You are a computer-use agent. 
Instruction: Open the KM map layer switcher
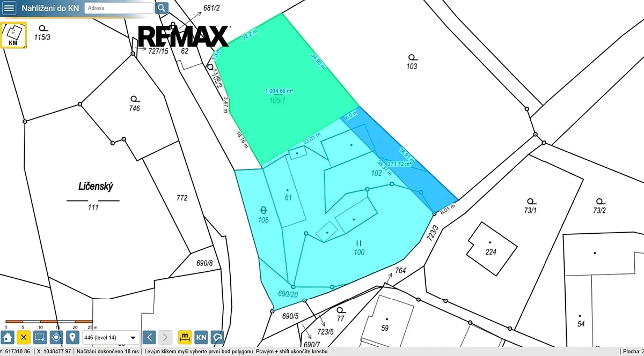click(x=13, y=35)
